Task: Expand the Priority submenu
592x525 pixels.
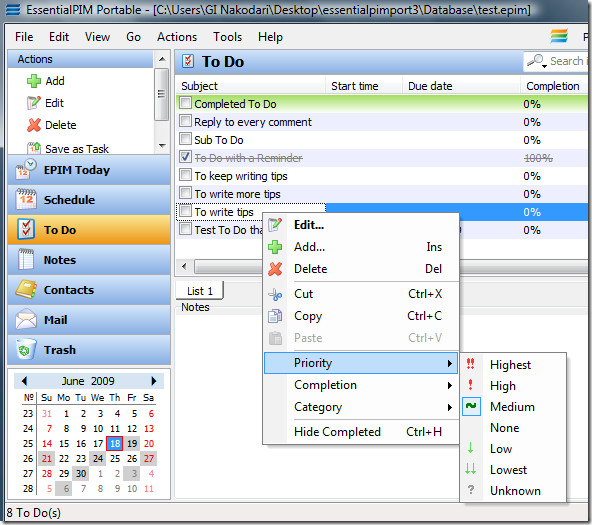Action: coord(361,363)
